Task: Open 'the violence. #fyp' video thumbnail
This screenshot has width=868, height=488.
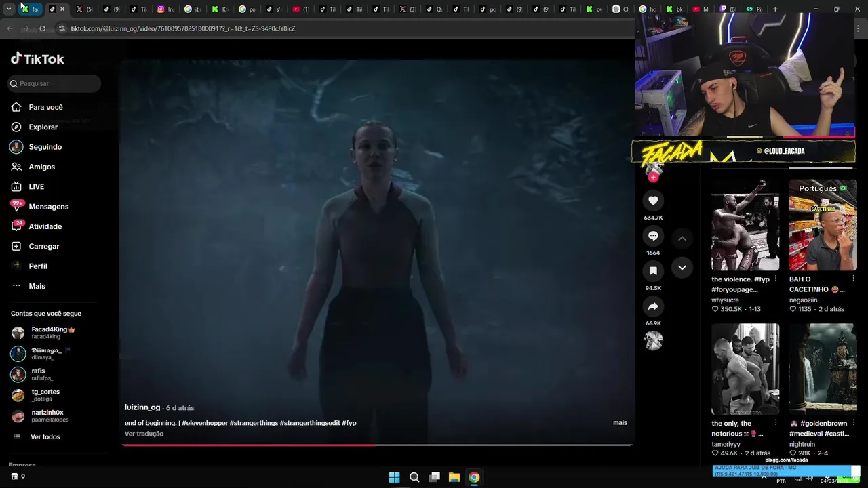Action: [745, 225]
